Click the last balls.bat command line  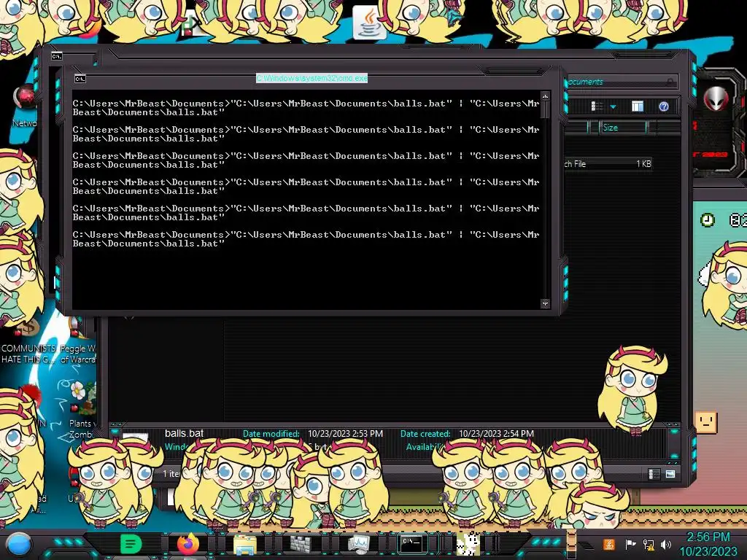click(x=306, y=239)
